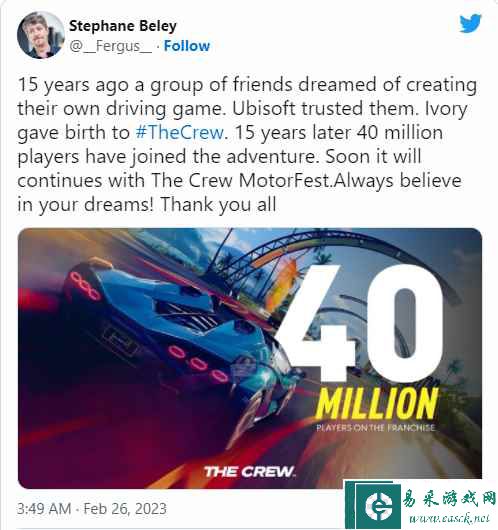
Task: Click the 3:49 AM timestamp
Action: point(44,509)
